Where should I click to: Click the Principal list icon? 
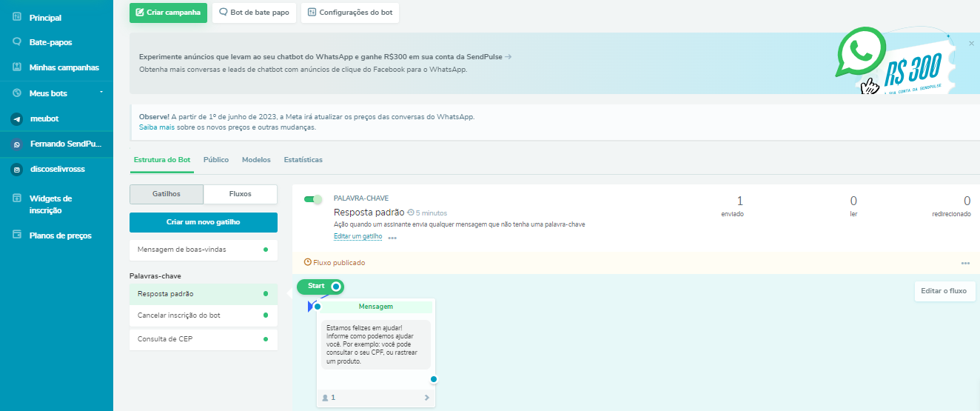pos(16,17)
